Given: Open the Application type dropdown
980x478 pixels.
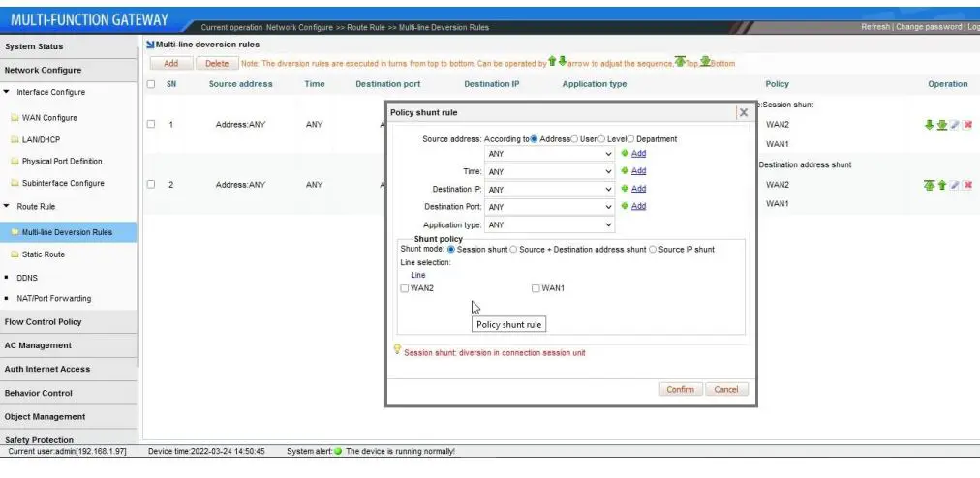Looking at the screenshot, I should 549,224.
